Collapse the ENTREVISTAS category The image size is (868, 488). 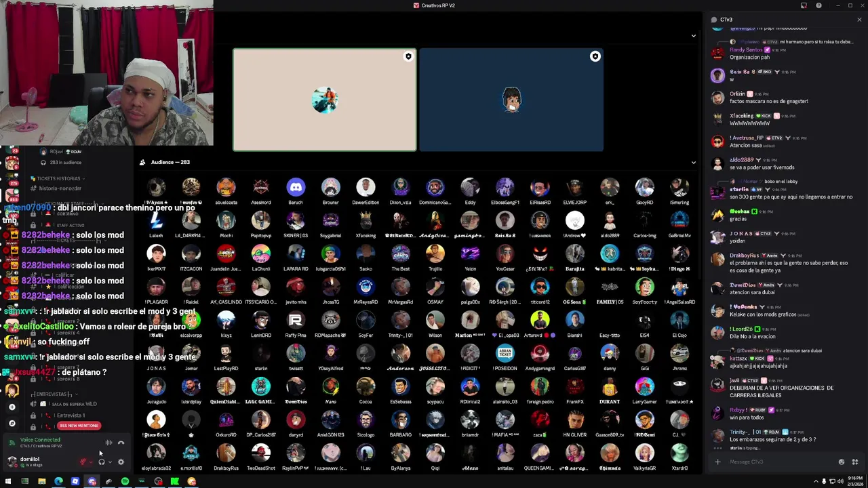click(52, 394)
